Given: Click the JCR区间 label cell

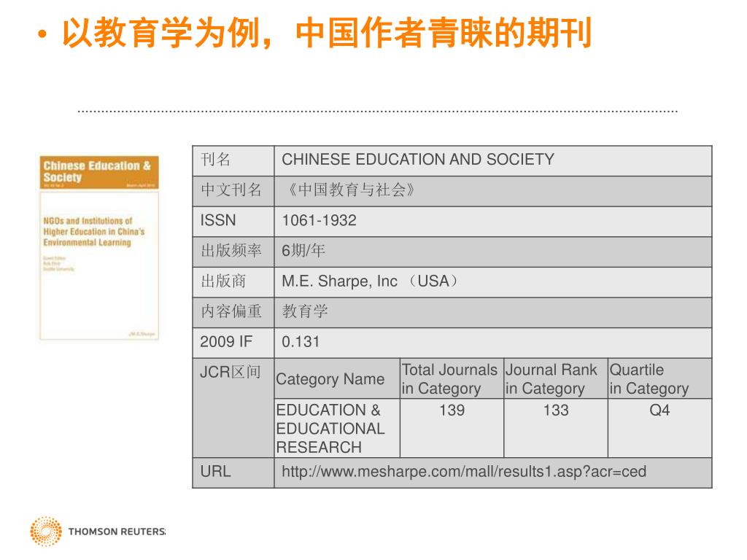Looking at the screenshot, I should pyautogui.click(x=233, y=408).
